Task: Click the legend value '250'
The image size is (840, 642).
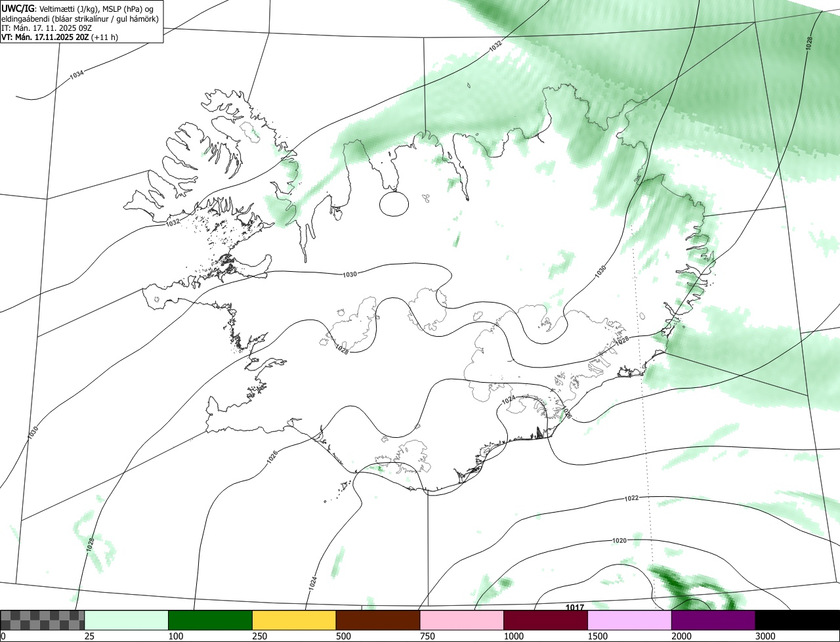Action: pyautogui.click(x=259, y=636)
